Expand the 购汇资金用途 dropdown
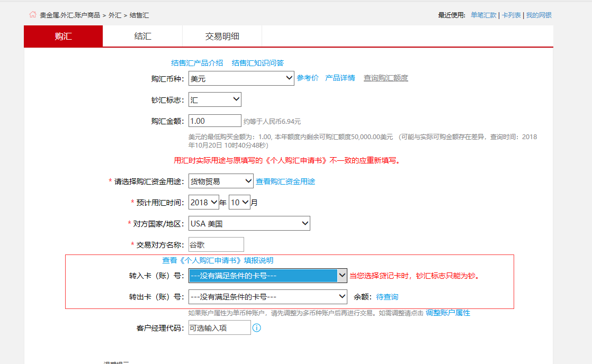Screen dimensions: 592x364 coord(221,181)
